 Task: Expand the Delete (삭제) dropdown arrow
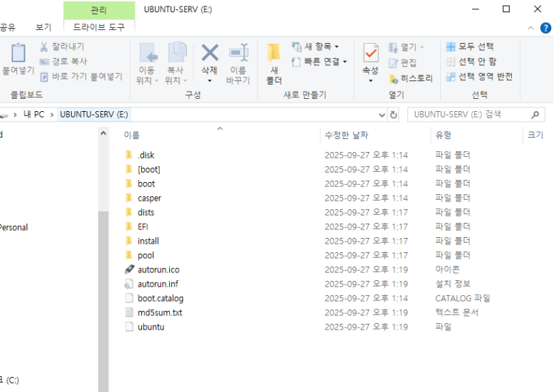(210, 81)
